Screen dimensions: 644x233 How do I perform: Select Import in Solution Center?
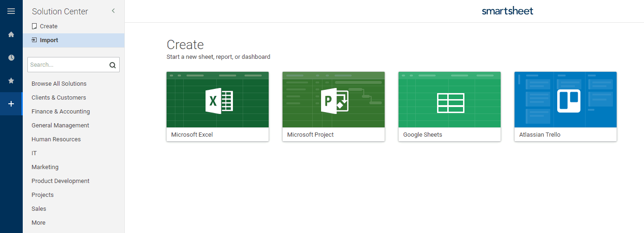pyautogui.click(x=49, y=40)
